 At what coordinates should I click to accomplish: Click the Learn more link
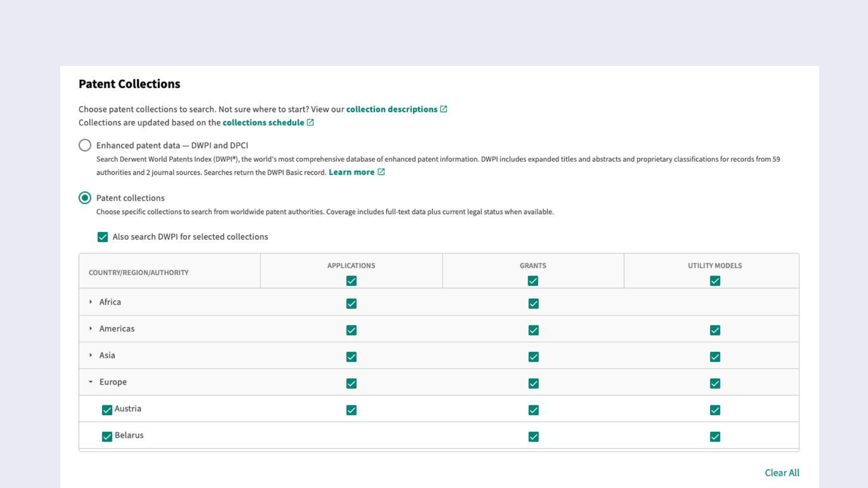[351, 172]
